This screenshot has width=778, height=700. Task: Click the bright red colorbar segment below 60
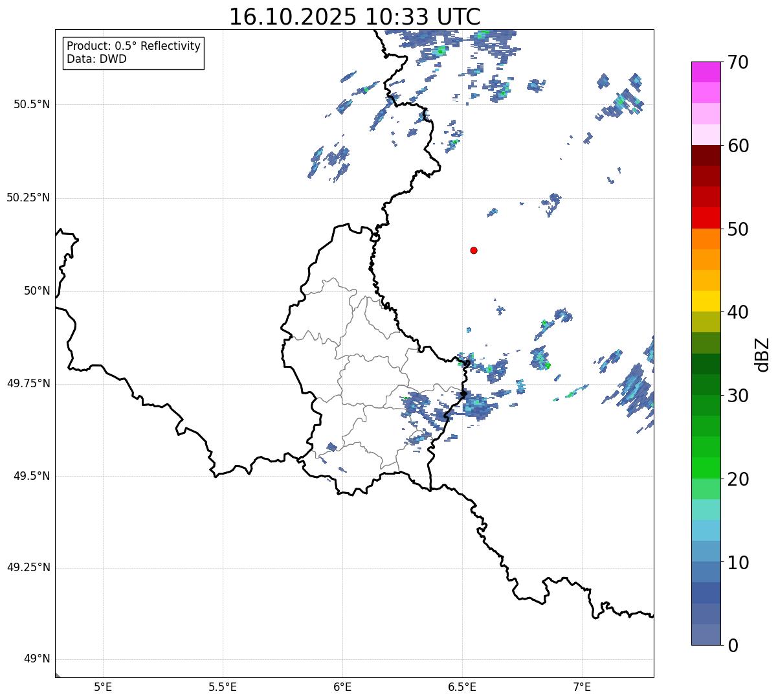point(706,218)
